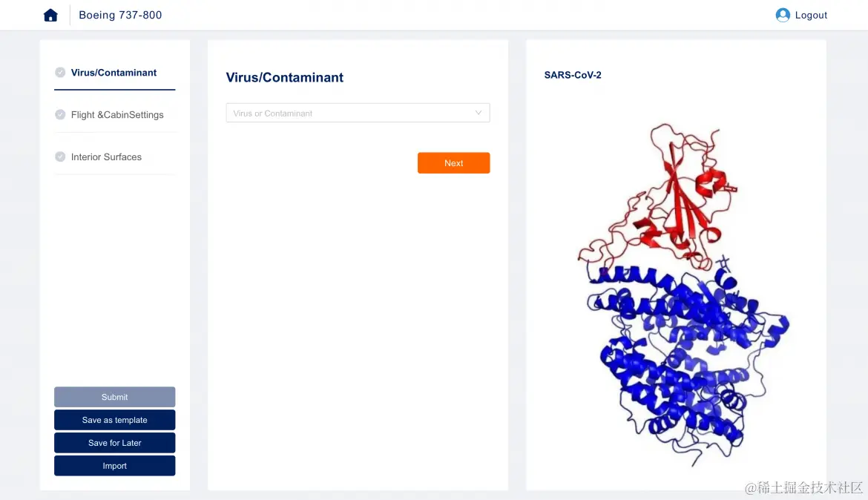This screenshot has height=500, width=868.
Task: Click the Boeing 737-800 title in header
Action: [x=120, y=15]
